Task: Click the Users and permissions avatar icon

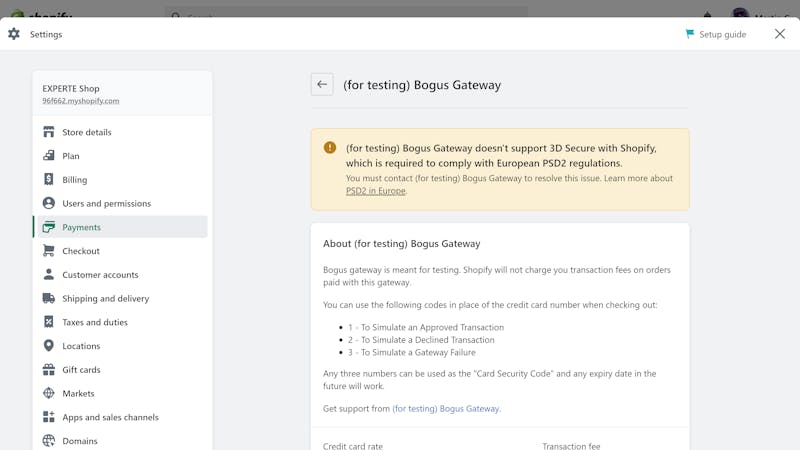Action: click(x=48, y=203)
